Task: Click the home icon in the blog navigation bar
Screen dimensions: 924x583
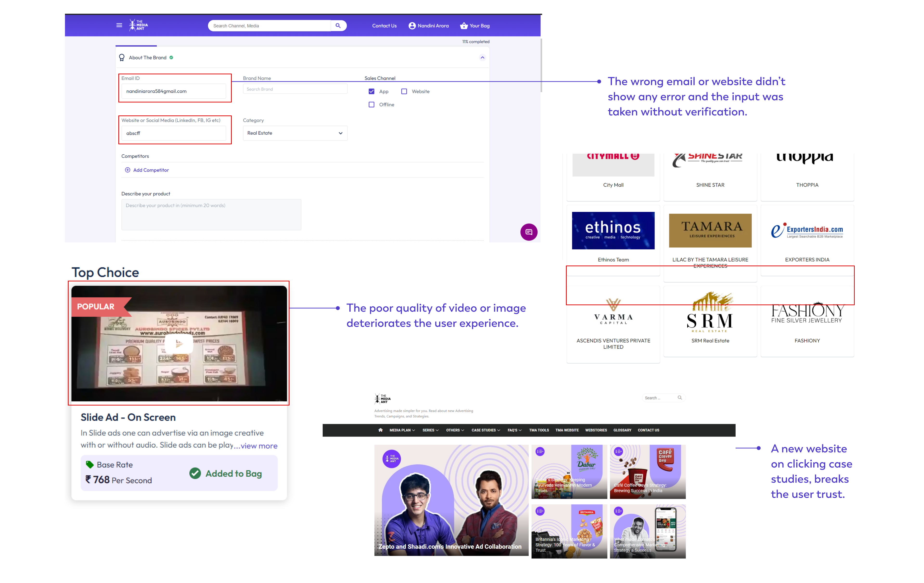Action: (x=380, y=430)
